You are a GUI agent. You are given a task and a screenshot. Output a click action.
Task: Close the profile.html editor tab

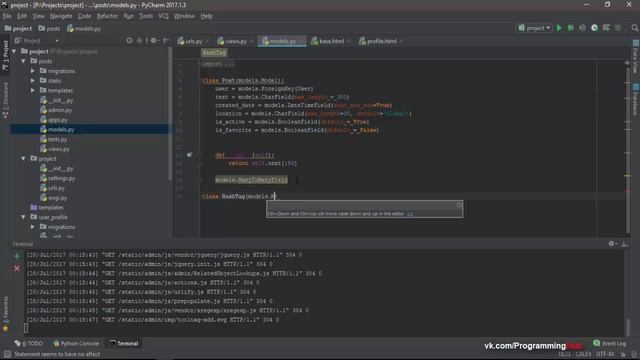coord(402,41)
